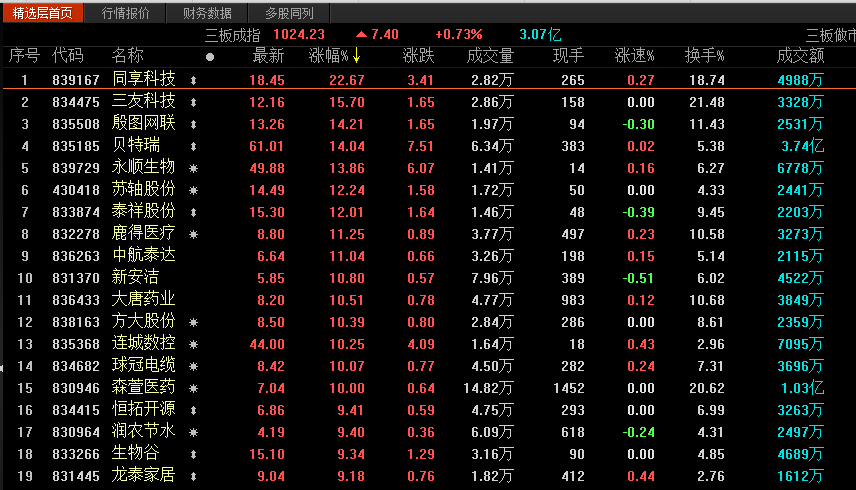Click the star marker beside 森萱医药
This screenshot has width=856, height=490.
(x=194, y=388)
